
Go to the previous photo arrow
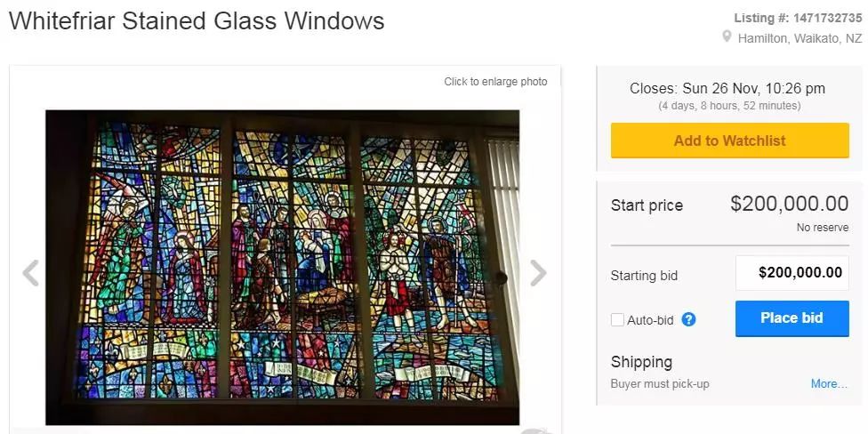pyautogui.click(x=30, y=273)
